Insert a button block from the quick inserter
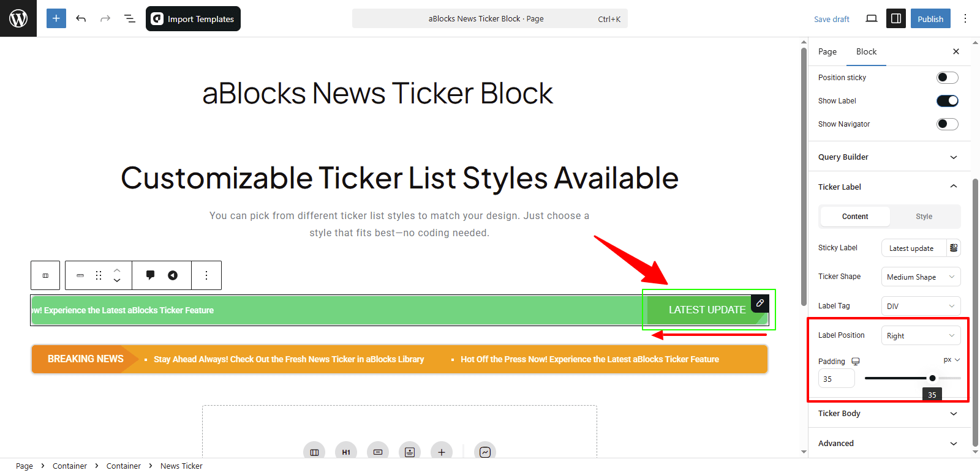Viewport: 980px width, 473px height. coord(378,452)
